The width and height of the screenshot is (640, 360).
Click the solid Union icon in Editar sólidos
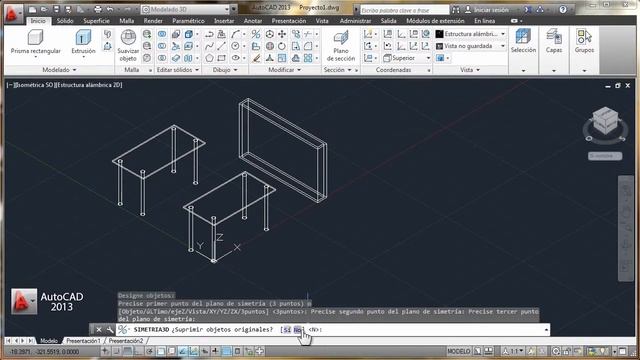click(162, 34)
